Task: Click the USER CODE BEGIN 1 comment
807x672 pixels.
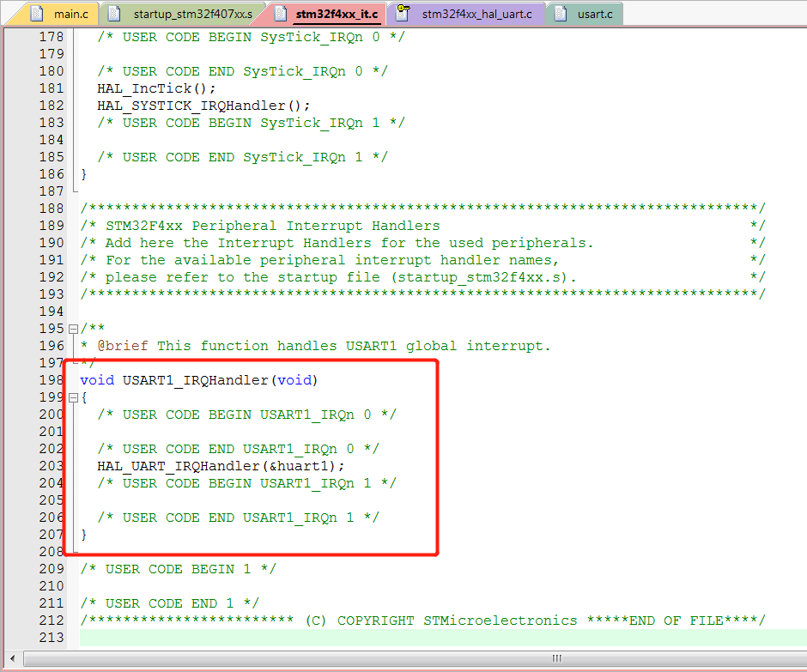Action: coord(178,569)
